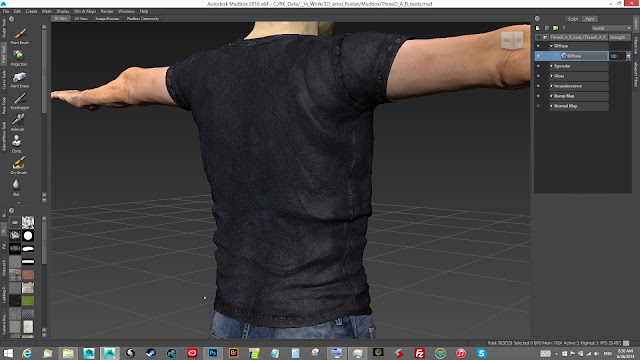
Task: Switch to the Image Browser tab
Action: pos(107,19)
